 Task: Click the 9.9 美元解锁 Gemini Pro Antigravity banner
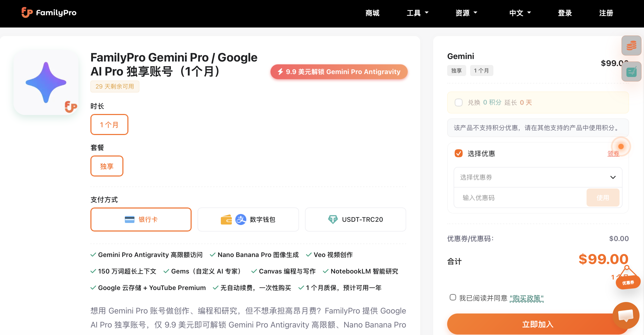[339, 72]
